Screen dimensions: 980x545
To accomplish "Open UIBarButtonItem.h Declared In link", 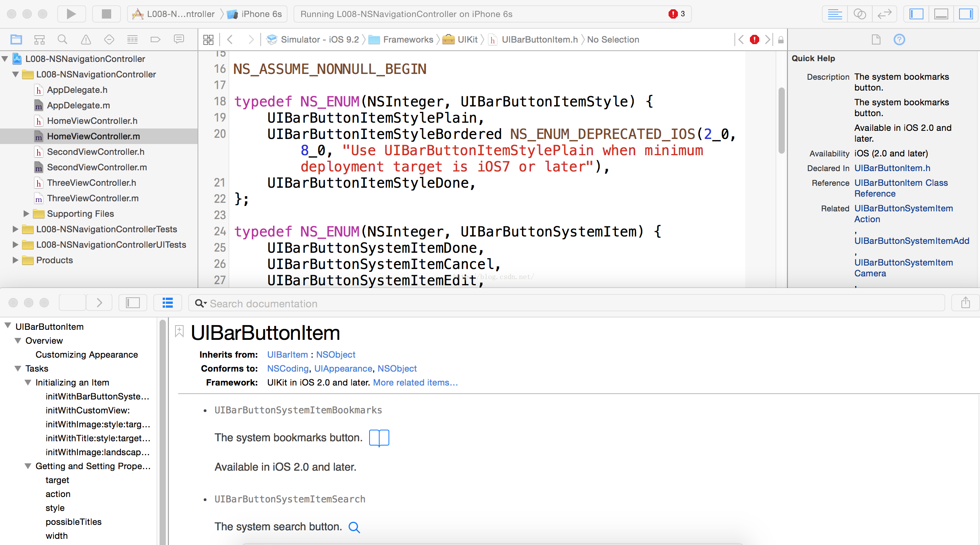I will pos(892,168).
